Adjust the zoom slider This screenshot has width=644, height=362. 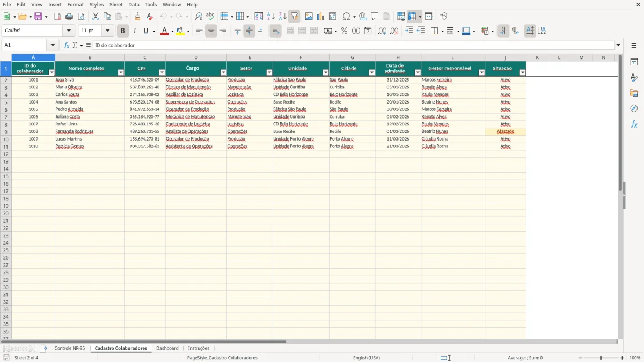(x=601, y=358)
